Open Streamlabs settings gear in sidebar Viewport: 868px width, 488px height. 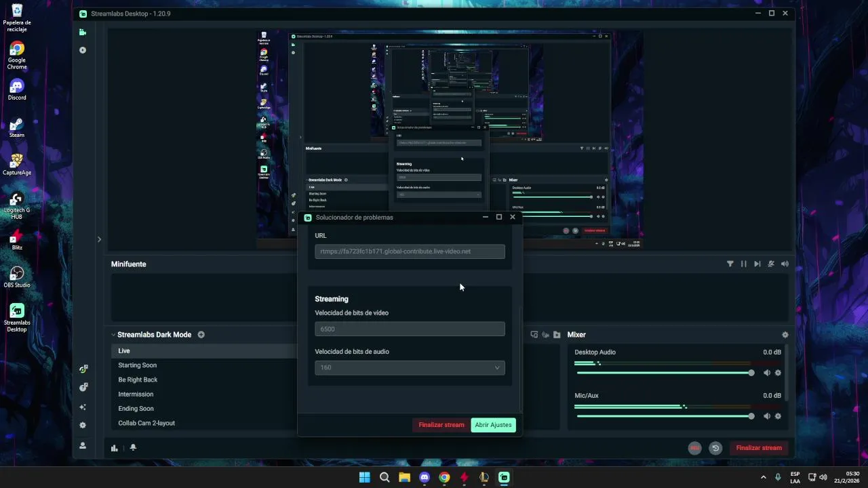click(x=83, y=426)
